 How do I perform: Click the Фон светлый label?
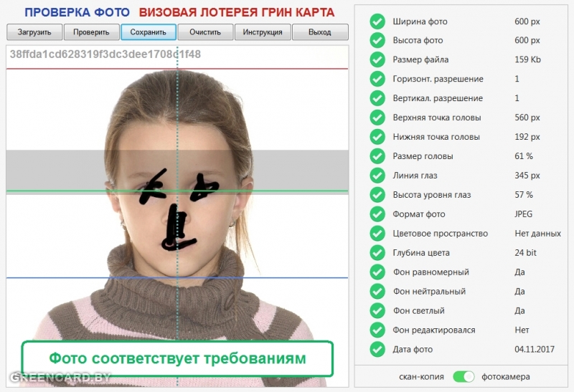pyautogui.click(x=418, y=311)
